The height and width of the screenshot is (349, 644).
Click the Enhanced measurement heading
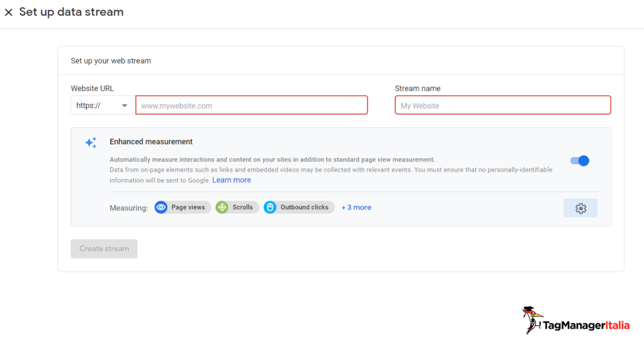click(x=151, y=142)
